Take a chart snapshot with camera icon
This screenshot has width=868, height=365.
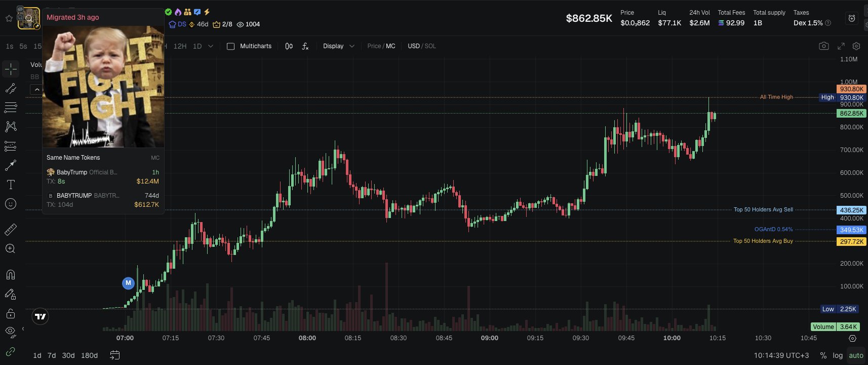coord(824,46)
